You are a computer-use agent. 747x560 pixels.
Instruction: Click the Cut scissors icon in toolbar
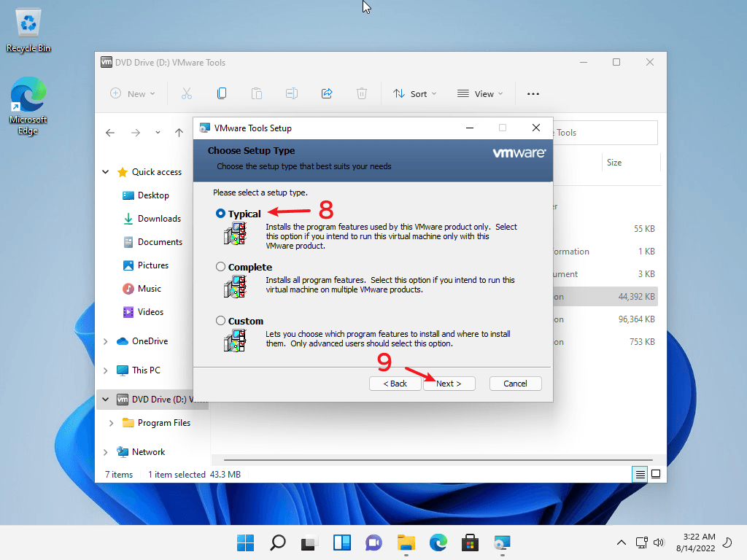pos(187,93)
